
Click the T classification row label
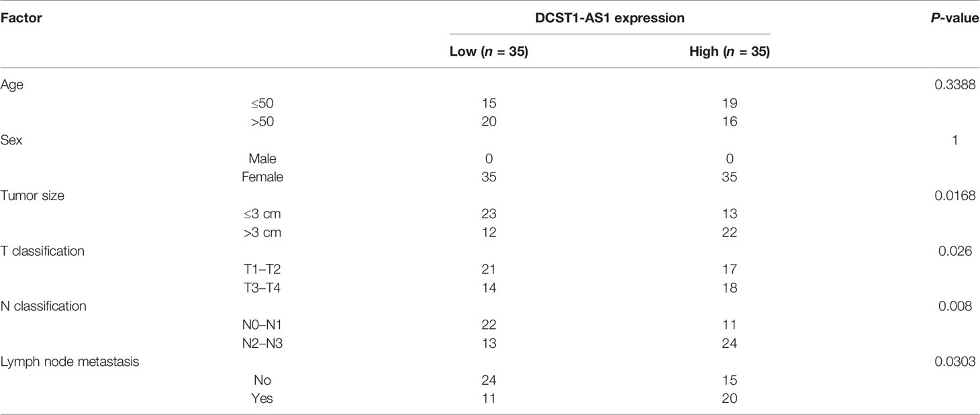(42, 251)
